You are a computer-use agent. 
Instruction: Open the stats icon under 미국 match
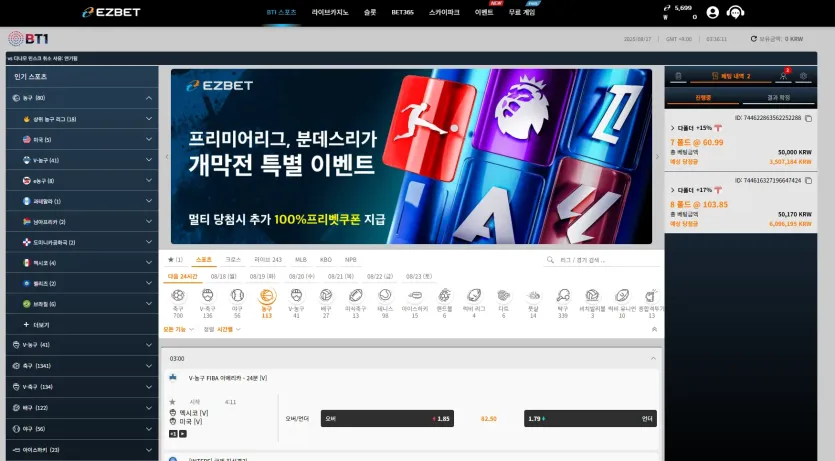pyautogui.click(x=174, y=434)
